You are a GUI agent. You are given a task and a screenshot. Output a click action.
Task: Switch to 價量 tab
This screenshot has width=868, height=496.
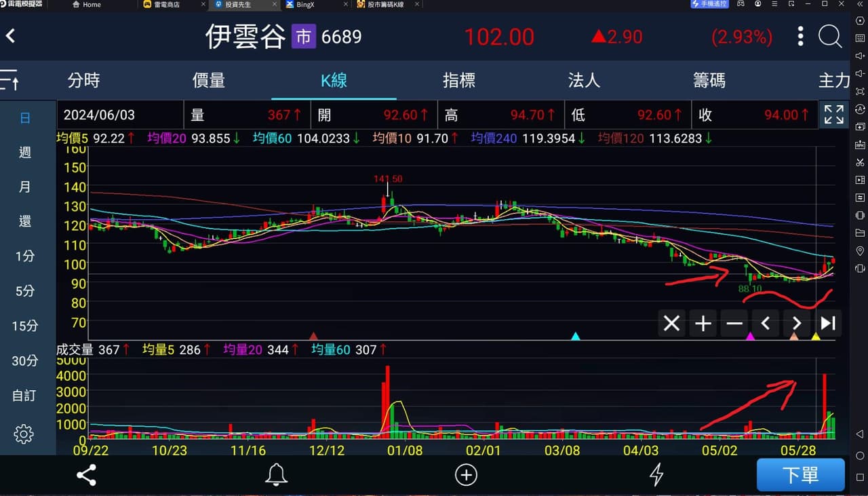pos(209,80)
